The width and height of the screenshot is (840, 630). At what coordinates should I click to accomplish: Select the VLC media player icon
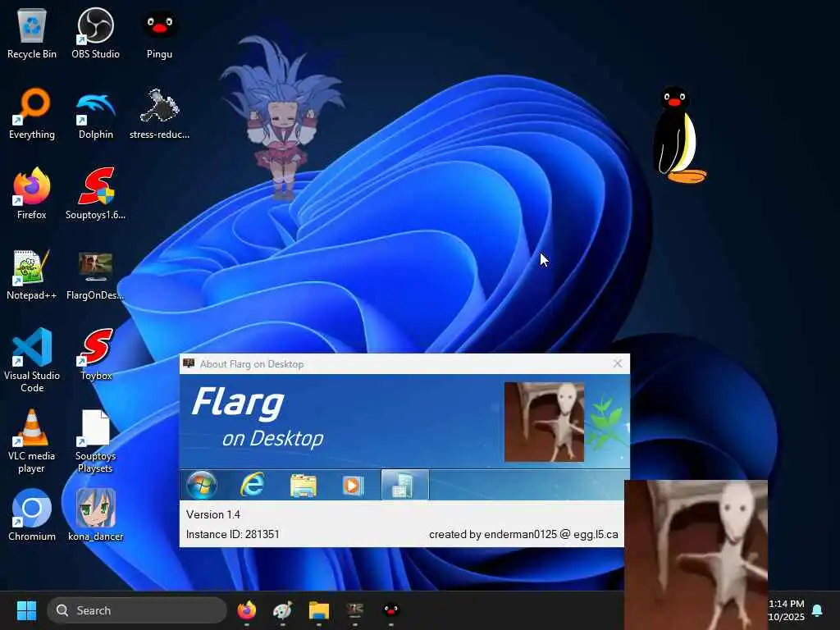click(x=32, y=441)
